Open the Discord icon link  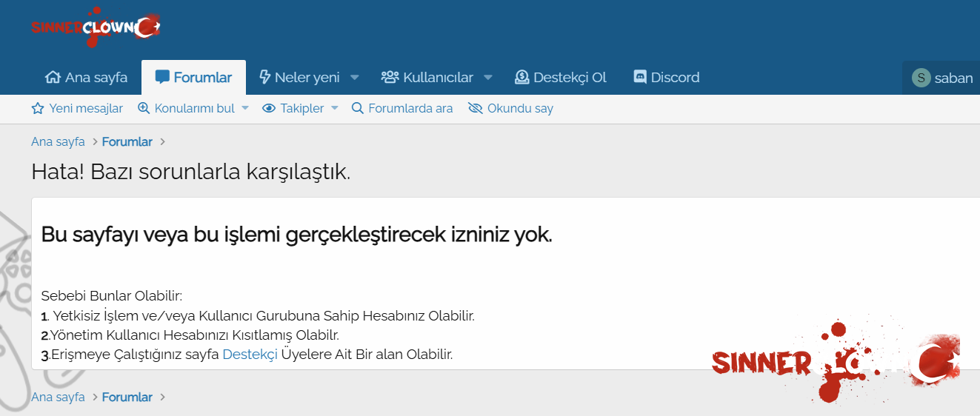coord(640,78)
